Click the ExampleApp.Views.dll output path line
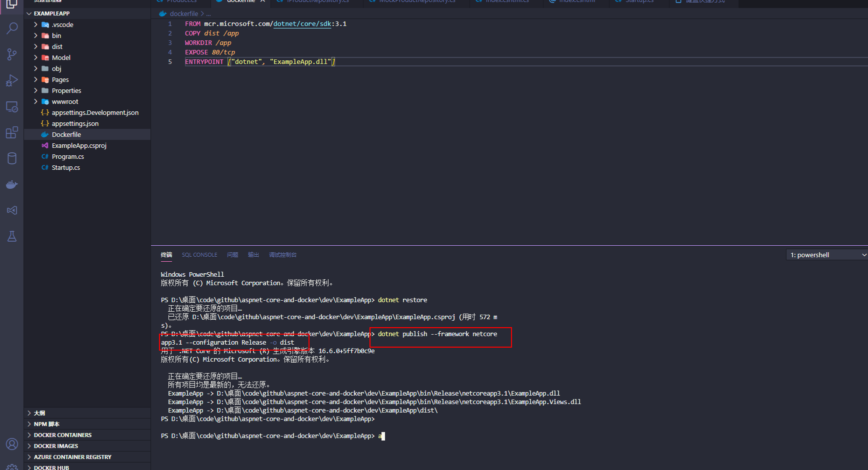Viewport: 868px width, 470px height. (374, 402)
